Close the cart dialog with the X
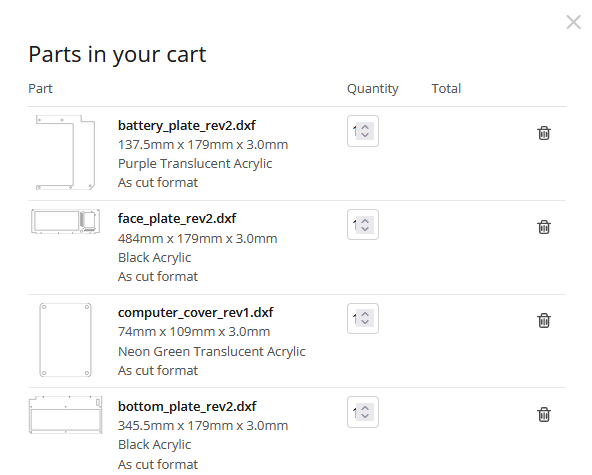This screenshot has width=592, height=475. 574,22
